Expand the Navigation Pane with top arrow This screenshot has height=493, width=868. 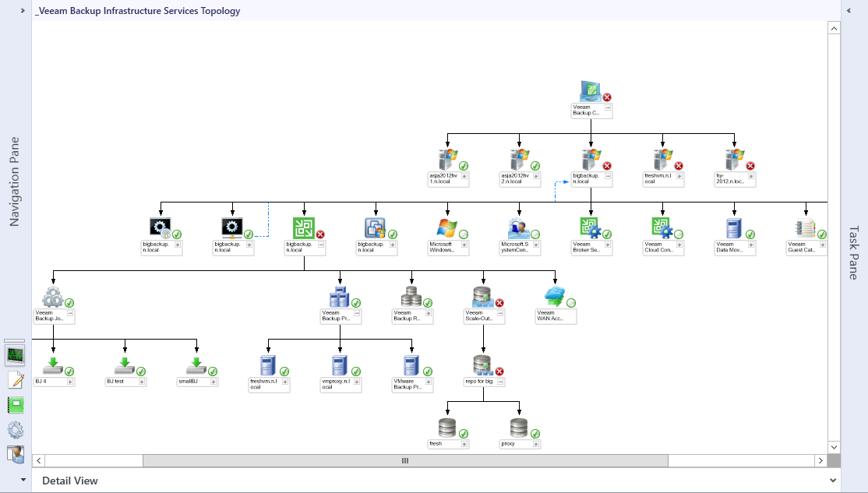coord(23,10)
